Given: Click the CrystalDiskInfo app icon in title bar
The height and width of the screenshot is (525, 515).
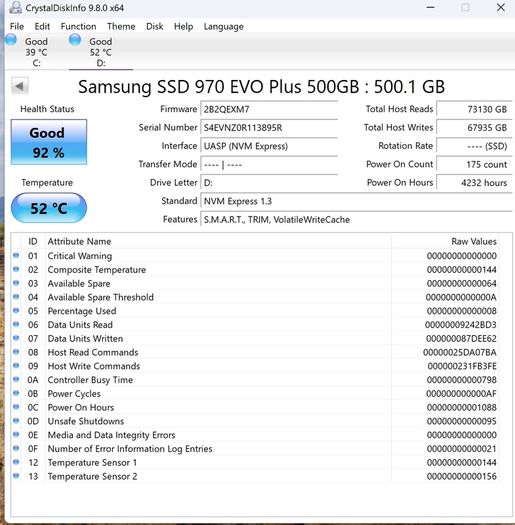Looking at the screenshot, I should tap(15, 8).
